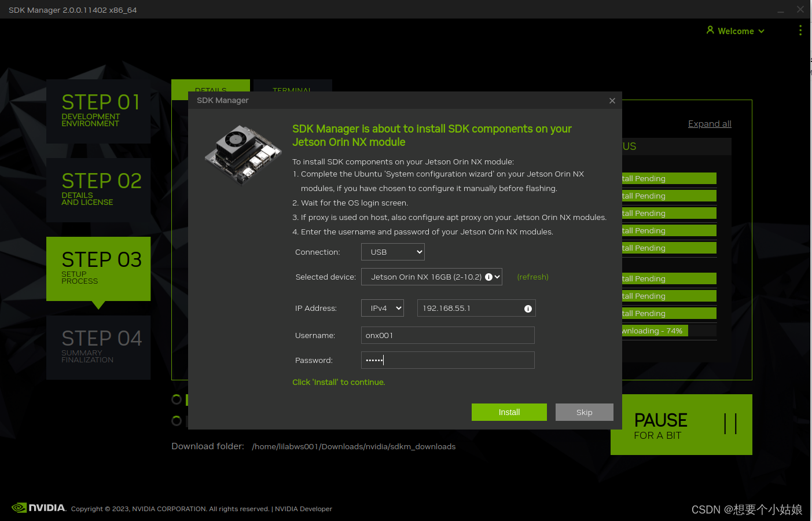Click the Password input field
Viewport: 812px width, 521px height.
pyautogui.click(x=447, y=360)
